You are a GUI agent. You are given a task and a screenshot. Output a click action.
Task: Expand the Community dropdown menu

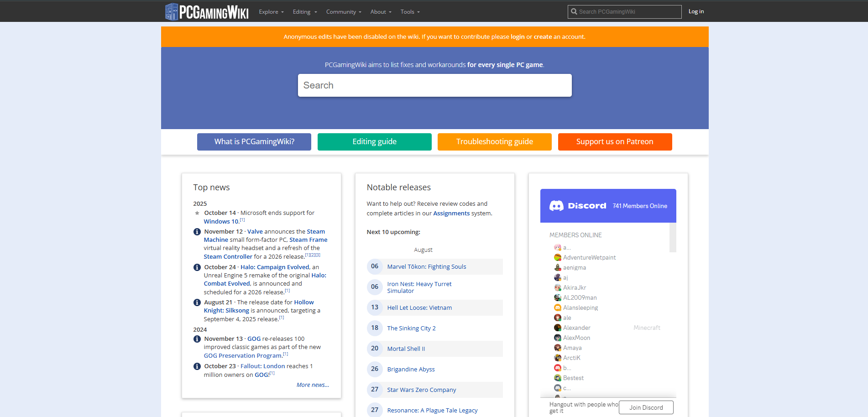click(x=344, y=12)
